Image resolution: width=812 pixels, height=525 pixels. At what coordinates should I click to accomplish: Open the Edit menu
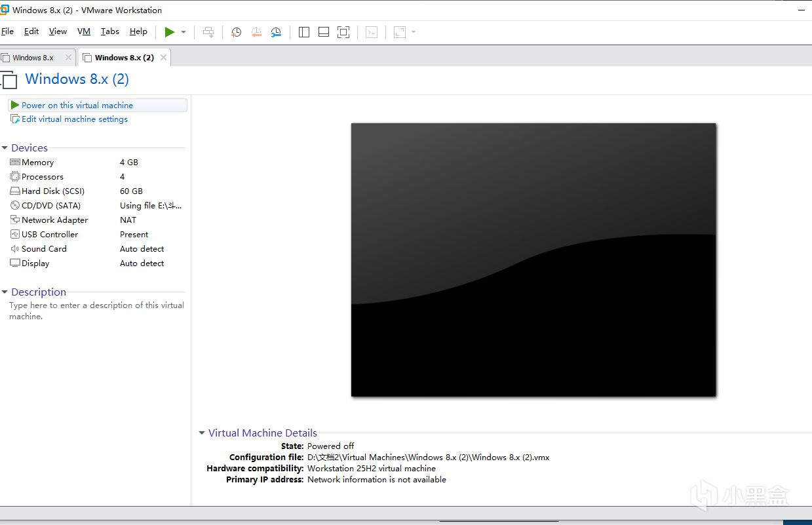tap(31, 31)
